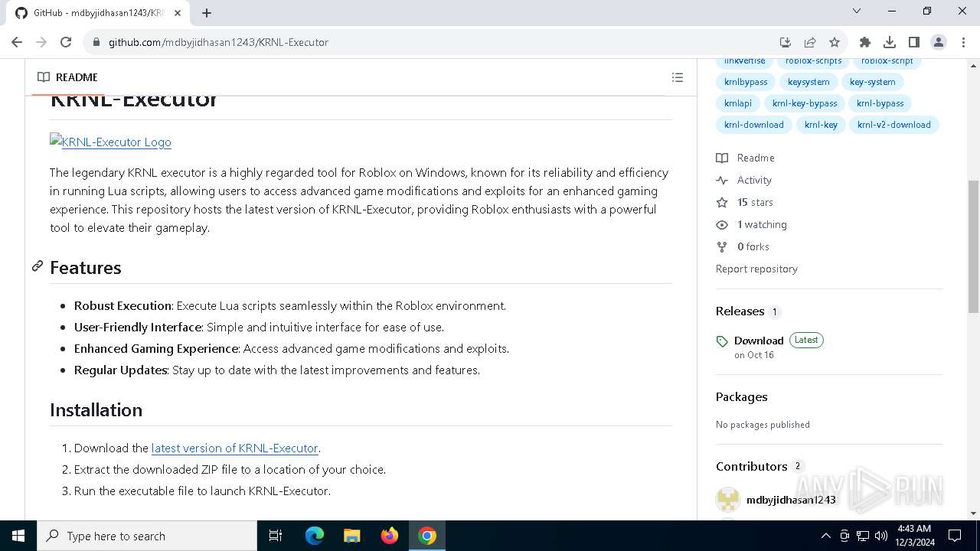Open Task View in taskbar
Screen dimensions: 980x551
(x=276, y=536)
